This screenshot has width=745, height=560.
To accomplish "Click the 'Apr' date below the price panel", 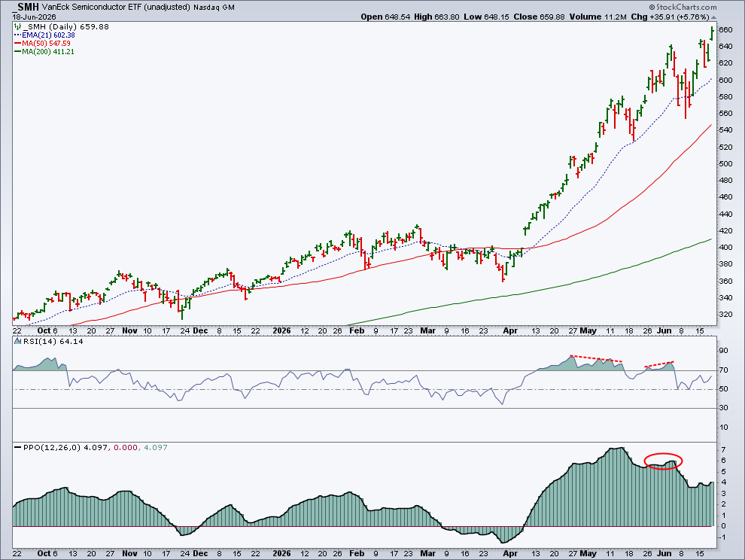I will click(x=510, y=331).
